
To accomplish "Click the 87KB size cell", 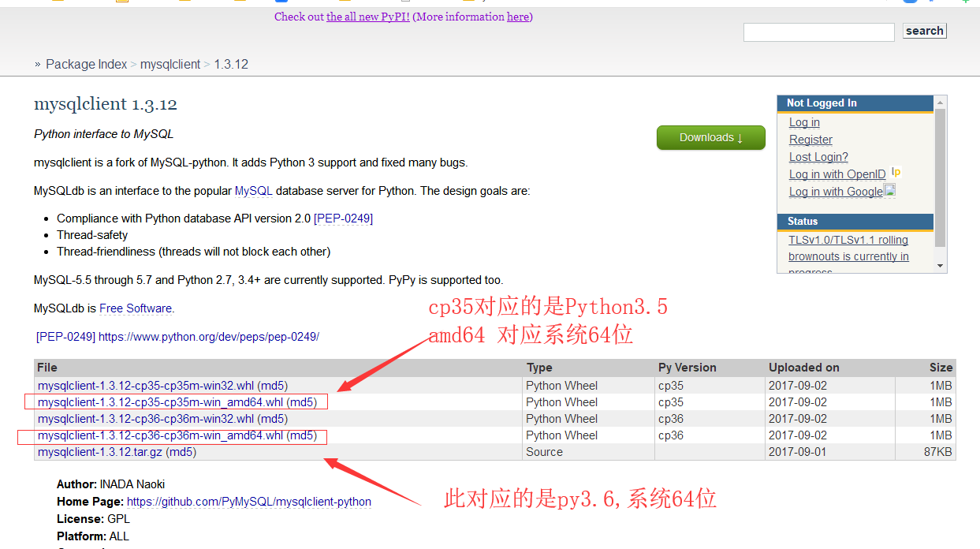I will coord(938,452).
